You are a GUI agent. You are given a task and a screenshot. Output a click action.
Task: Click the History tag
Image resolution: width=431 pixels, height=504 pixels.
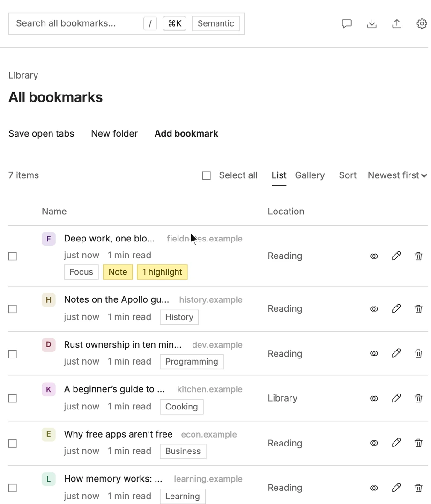(x=179, y=317)
